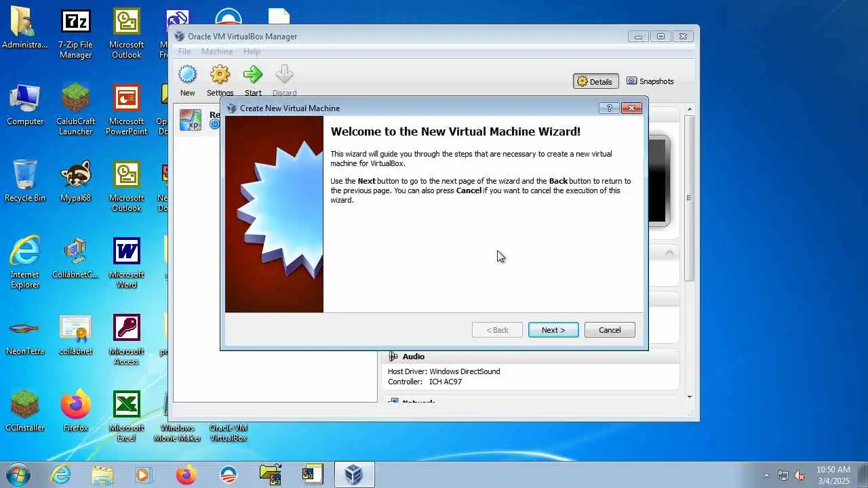Click the muted volume tray icon
This screenshot has height=488, width=868.
click(800, 475)
